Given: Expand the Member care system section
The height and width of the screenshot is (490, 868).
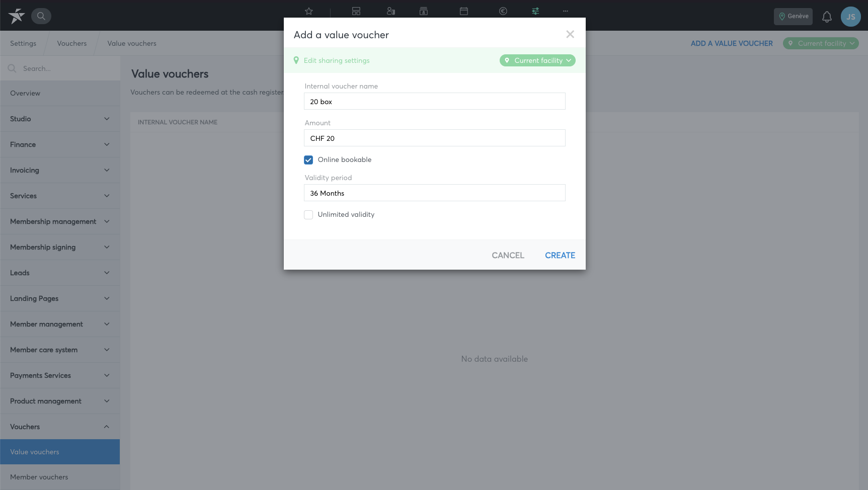Looking at the screenshot, I should (60, 350).
